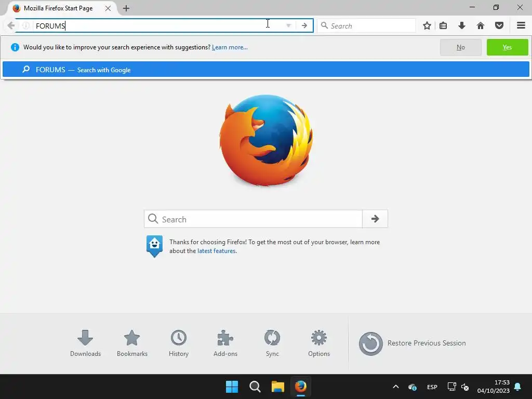
Task: Select the Mozilla Firefox Start Page tab
Action: click(x=58, y=8)
